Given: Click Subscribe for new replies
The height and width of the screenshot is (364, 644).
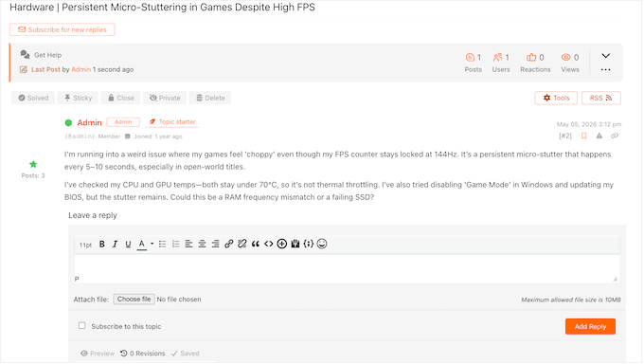Looking at the screenshot, I should 63,29.
